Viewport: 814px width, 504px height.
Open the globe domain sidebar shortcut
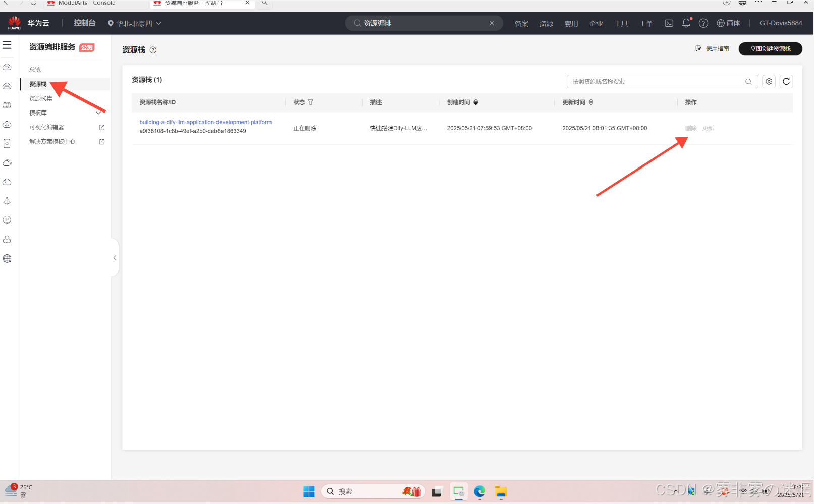point(7,258)
